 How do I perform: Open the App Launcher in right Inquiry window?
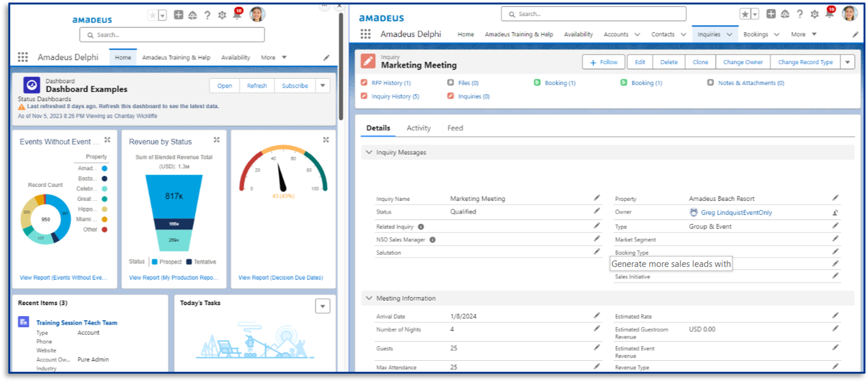point(366,34)
